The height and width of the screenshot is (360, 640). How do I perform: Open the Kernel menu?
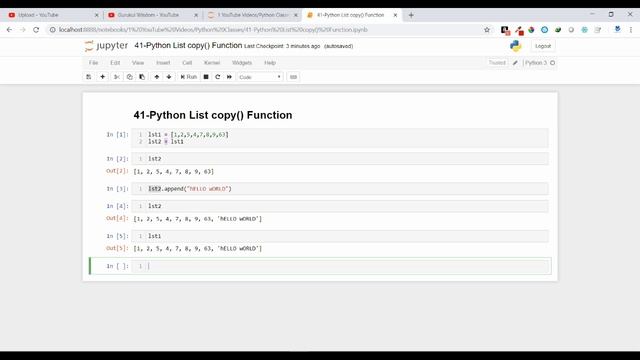coord(212,63)
